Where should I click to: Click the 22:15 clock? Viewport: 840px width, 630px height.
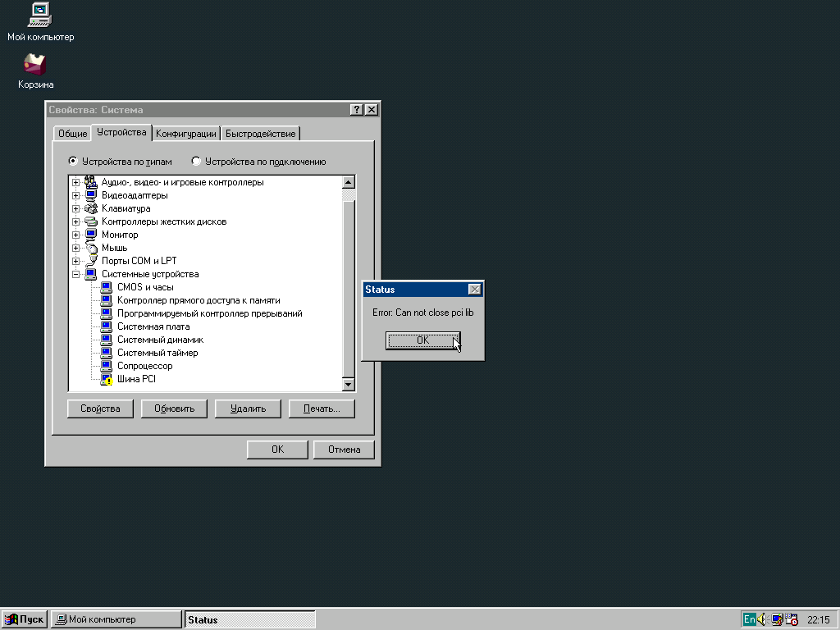tap(818, 620)
